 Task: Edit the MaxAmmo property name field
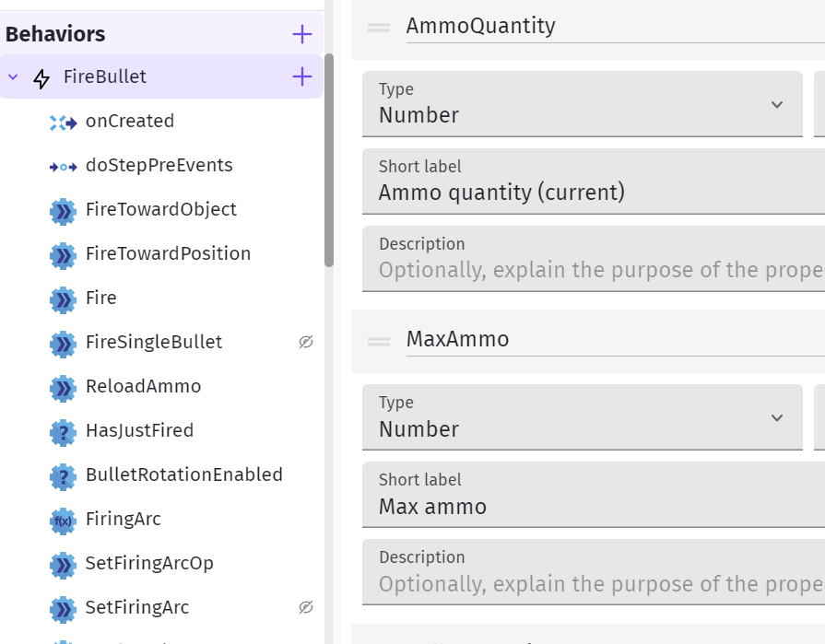tap(616, 340)
